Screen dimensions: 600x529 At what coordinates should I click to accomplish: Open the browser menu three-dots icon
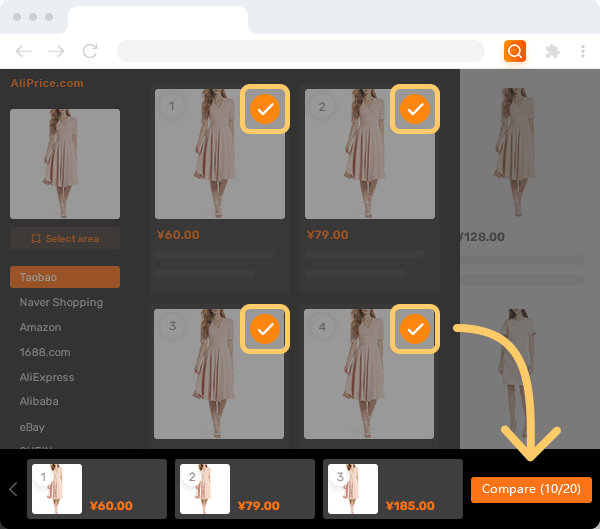pos(582,51)
